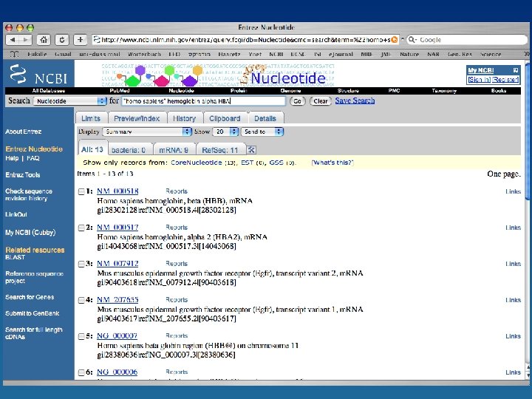
Task: Go forward with the browser forward arrow
Action: (x=25, y=40)
